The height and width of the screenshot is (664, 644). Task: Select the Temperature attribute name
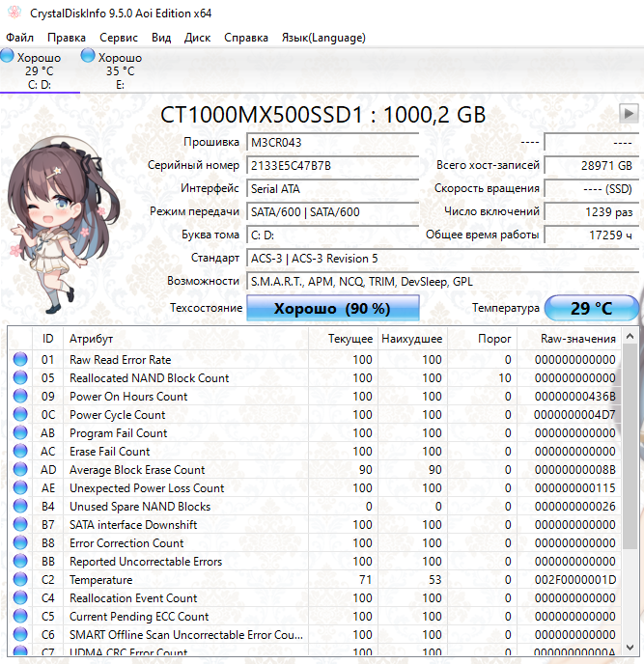(x=101, y=580)
